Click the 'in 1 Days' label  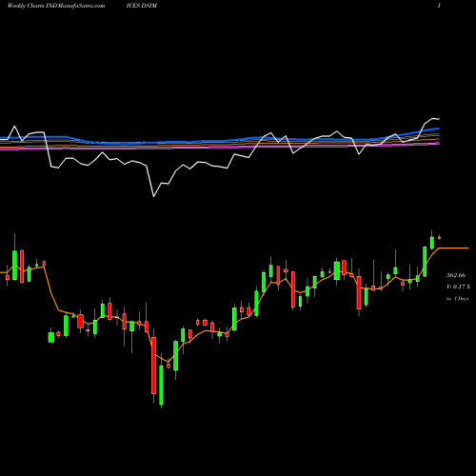click(457, 299)
